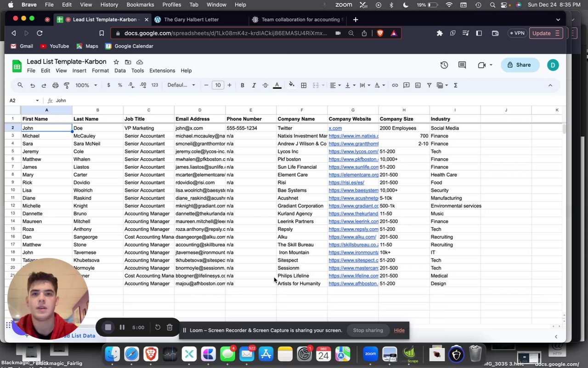Toggle the Brave VPN button

(517, 33)
